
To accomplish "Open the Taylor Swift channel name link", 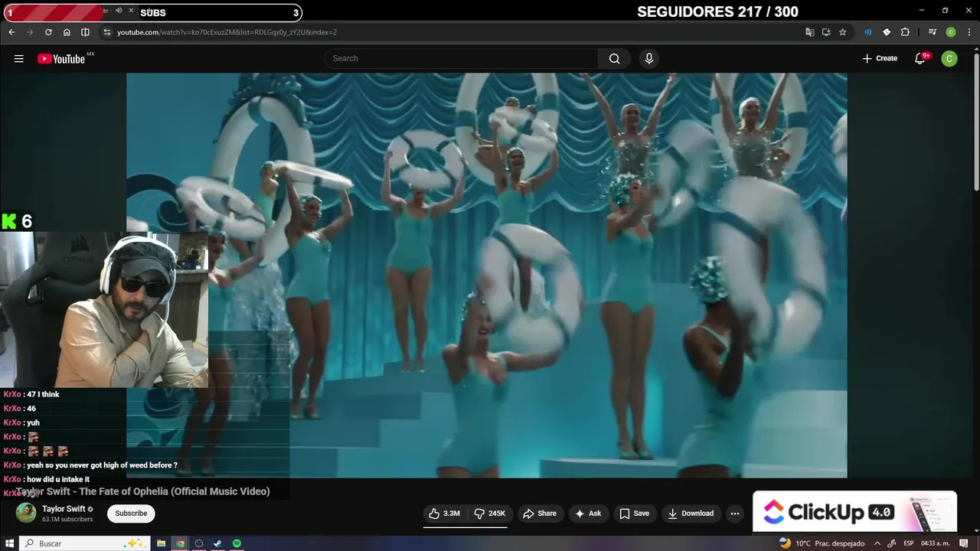I will coord(64,509).
